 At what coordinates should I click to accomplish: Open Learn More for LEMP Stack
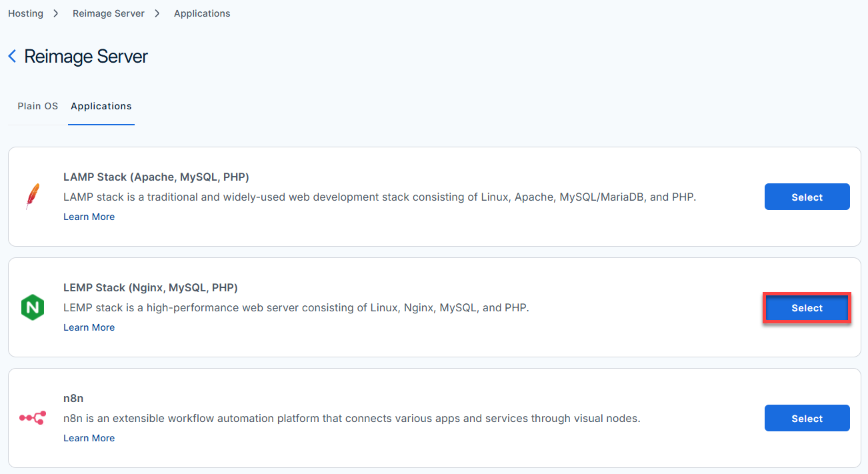coord(89,327)
